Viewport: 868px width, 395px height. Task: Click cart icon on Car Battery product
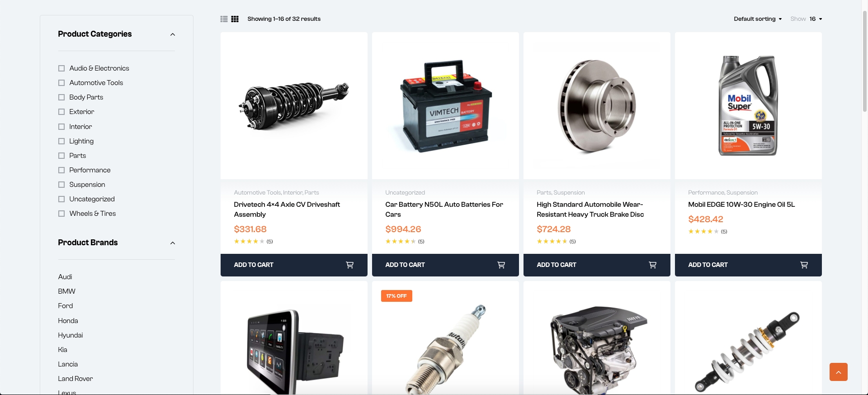coord(501,265)
